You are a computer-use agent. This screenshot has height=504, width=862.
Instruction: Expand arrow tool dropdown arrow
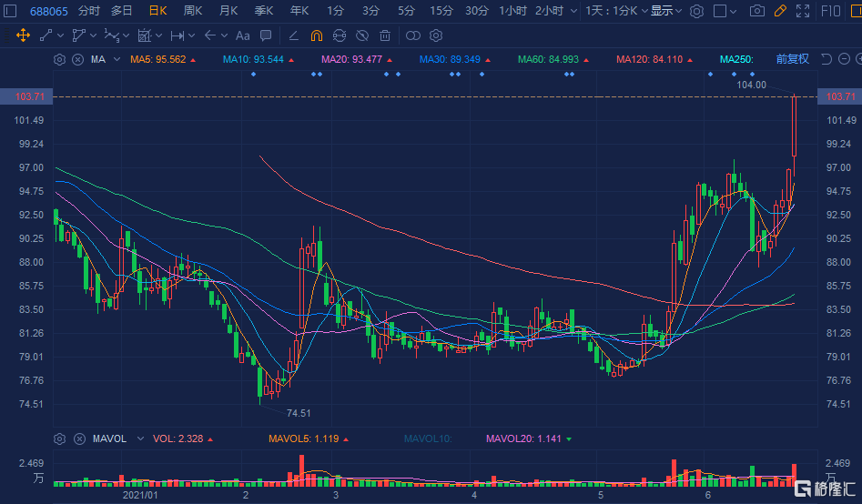224,35
